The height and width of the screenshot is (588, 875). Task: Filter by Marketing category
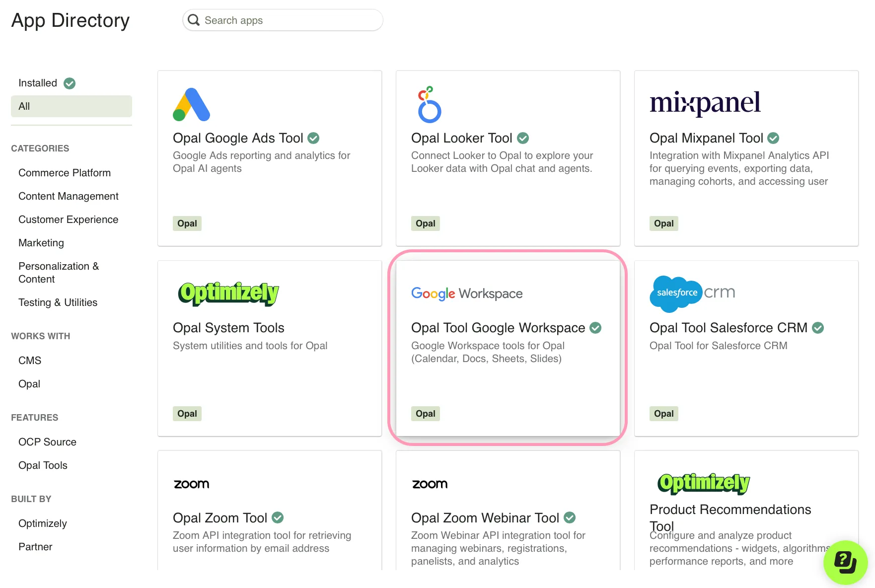coord(41,243)
